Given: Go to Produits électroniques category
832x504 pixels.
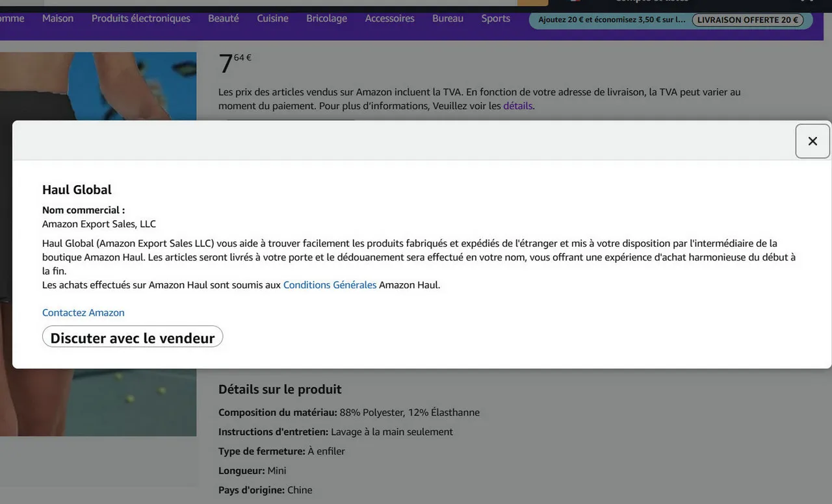Looking at the screenshot, I should (x=140, y=18).
